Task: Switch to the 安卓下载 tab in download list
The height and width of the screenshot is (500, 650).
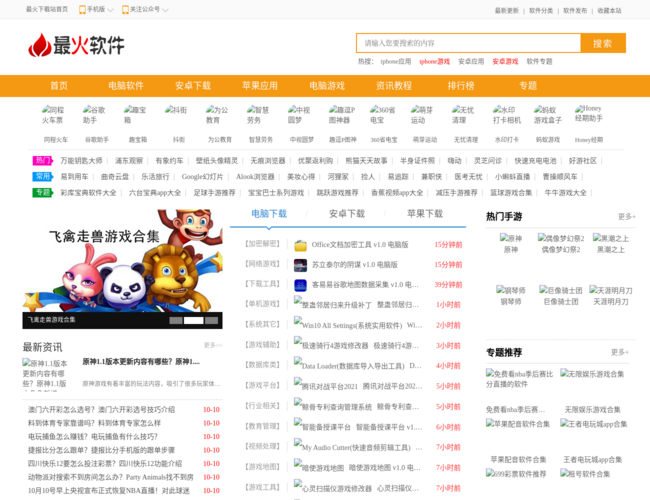Action: pos(347,214)
